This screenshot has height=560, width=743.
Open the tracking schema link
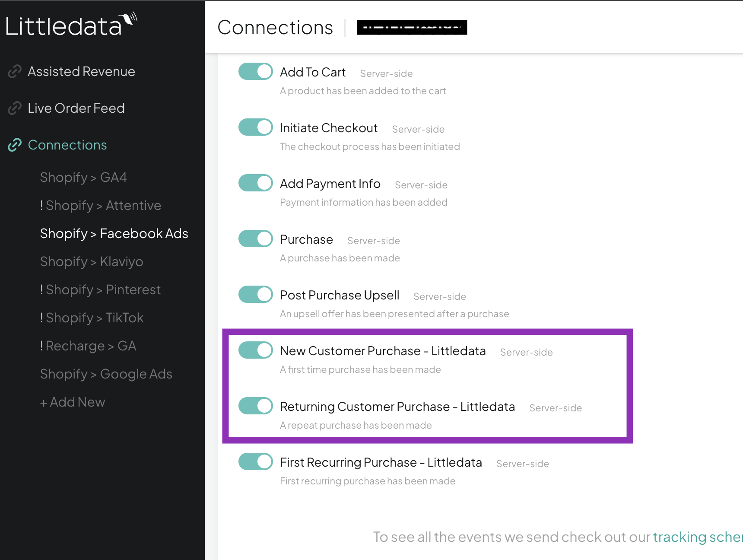pyautogui.click(x=698, y=537)
